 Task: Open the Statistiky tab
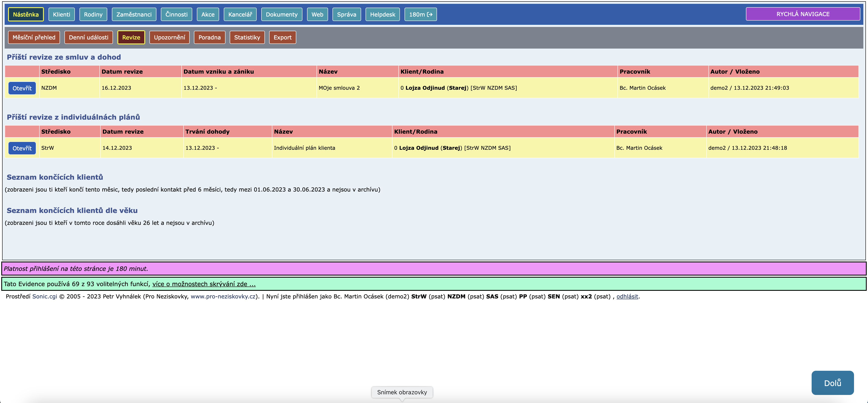247,37
